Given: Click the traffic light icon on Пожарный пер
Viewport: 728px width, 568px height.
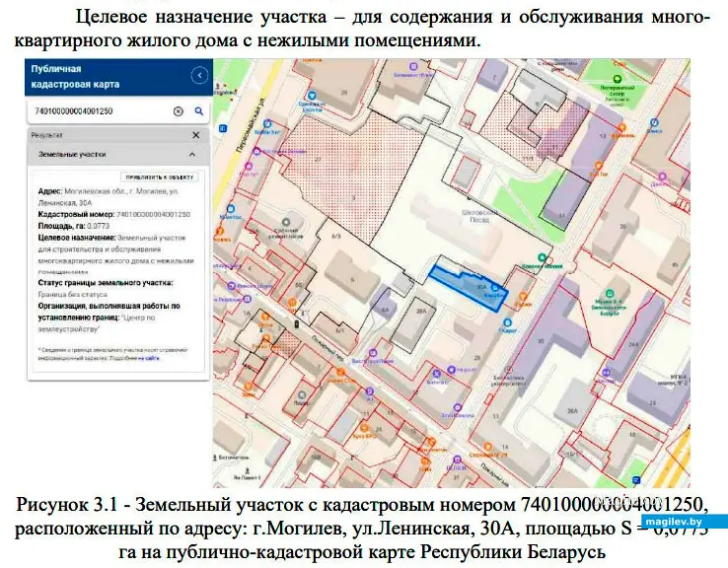Looking at the screenshot, I should pyautogui.click(x=297, y=323).
